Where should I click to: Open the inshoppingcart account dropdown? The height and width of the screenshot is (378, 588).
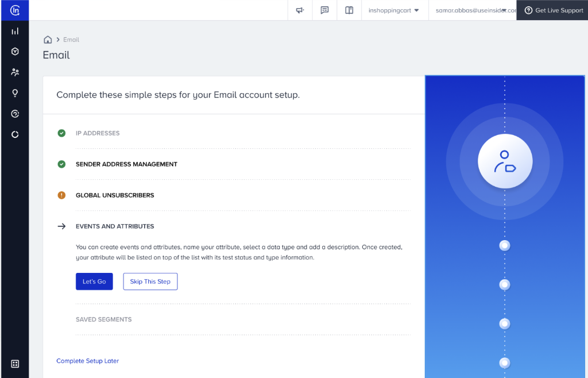coord(394,10)
